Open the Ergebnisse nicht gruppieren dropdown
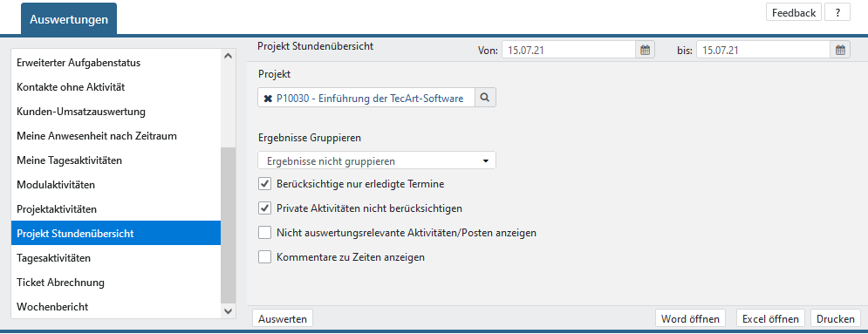This screenshot has width=868, height=334. pyautogui.click(x=377, y=160)
